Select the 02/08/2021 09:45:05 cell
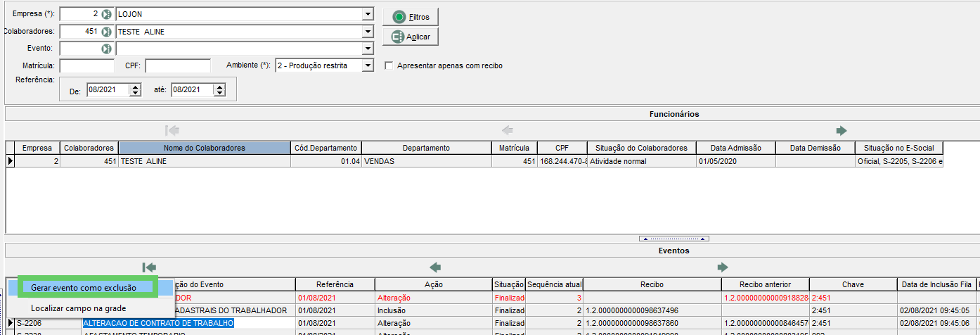Image resolution: width=980 pixels, height=335 pixels. point(936,310)
